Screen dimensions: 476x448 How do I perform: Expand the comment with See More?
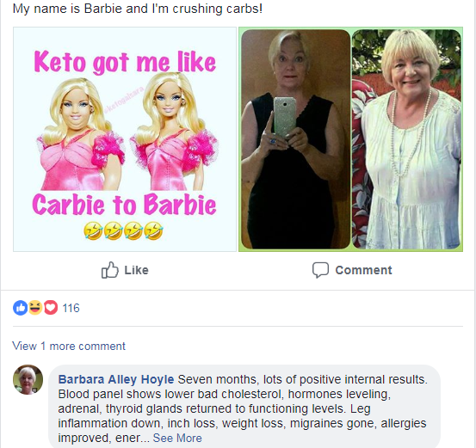coord(177,438)
